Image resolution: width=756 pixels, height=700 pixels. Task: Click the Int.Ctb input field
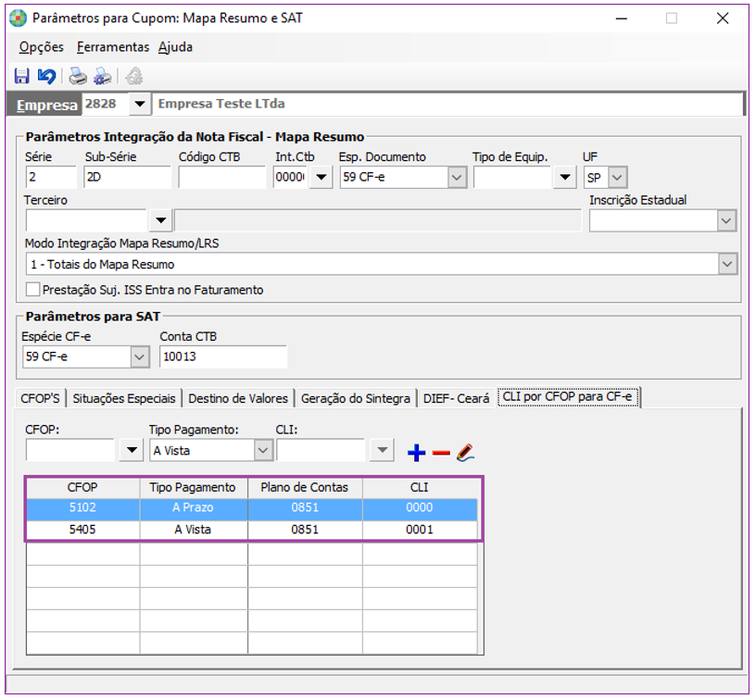tap(290, 177)
